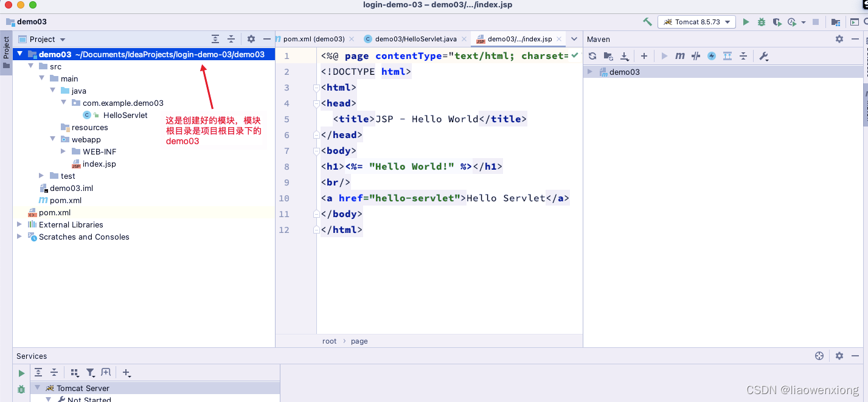
Task: Click the grey Stop button in toolbar
Action: coord(816,22)
